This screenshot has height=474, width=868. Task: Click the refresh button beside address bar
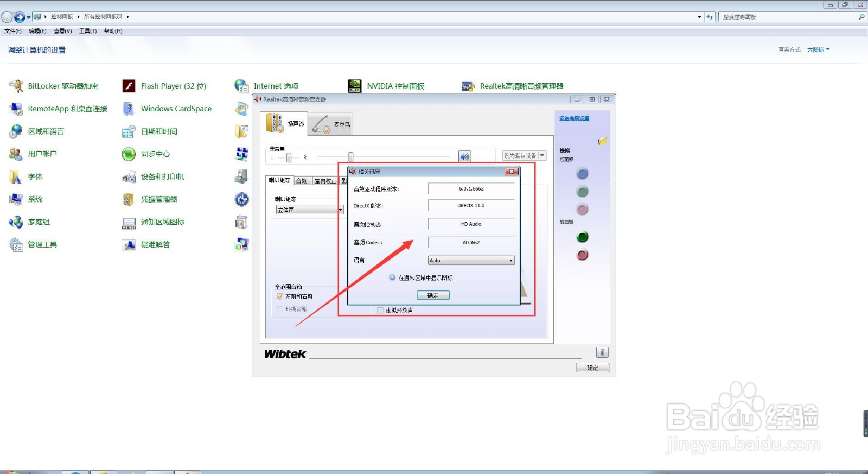(x=710, y=17)
